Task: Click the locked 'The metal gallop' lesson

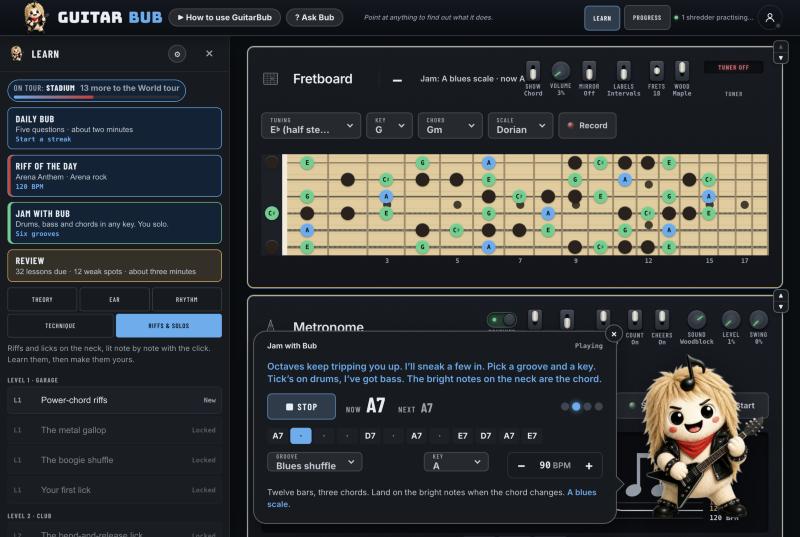Action: coord(114,430)
